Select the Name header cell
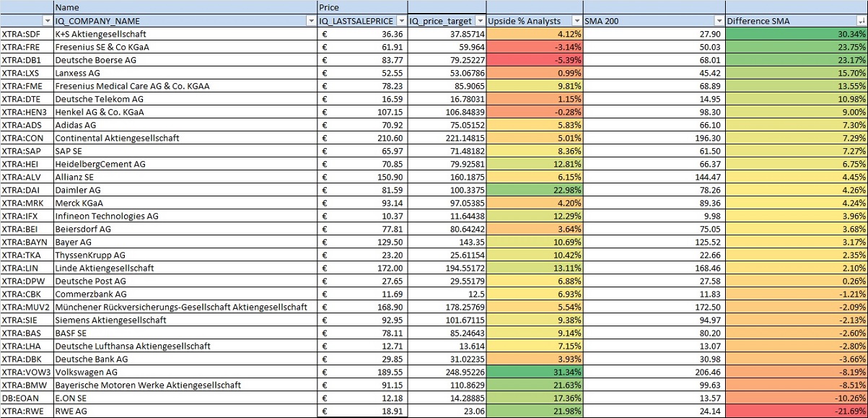Screen dimensions: 868x418 coord(185,7)
